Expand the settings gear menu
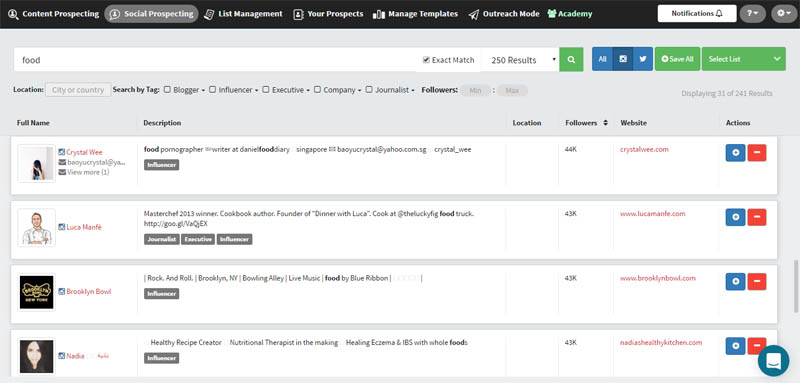This screenshot has width=800, height=383. point(784,14)
